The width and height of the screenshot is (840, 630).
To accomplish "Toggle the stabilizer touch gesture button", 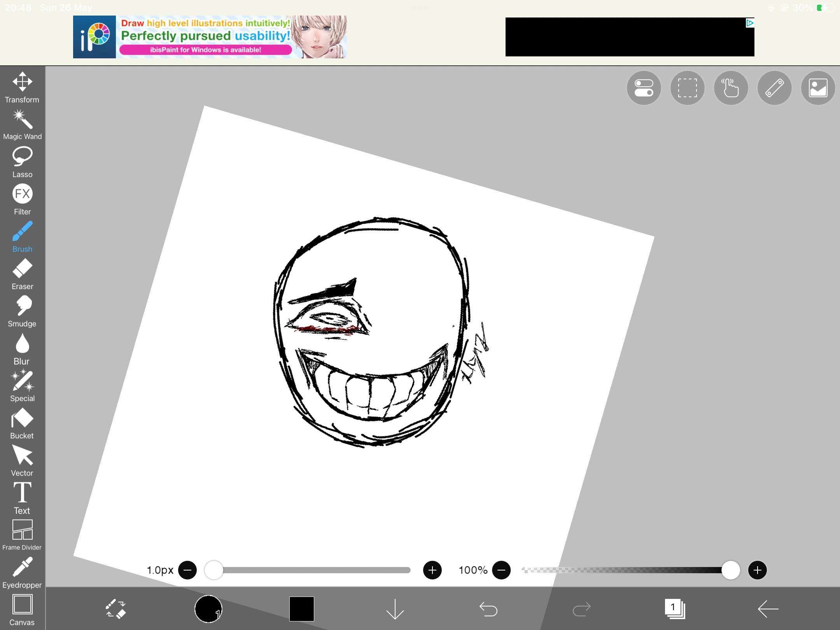I will 731,88.
